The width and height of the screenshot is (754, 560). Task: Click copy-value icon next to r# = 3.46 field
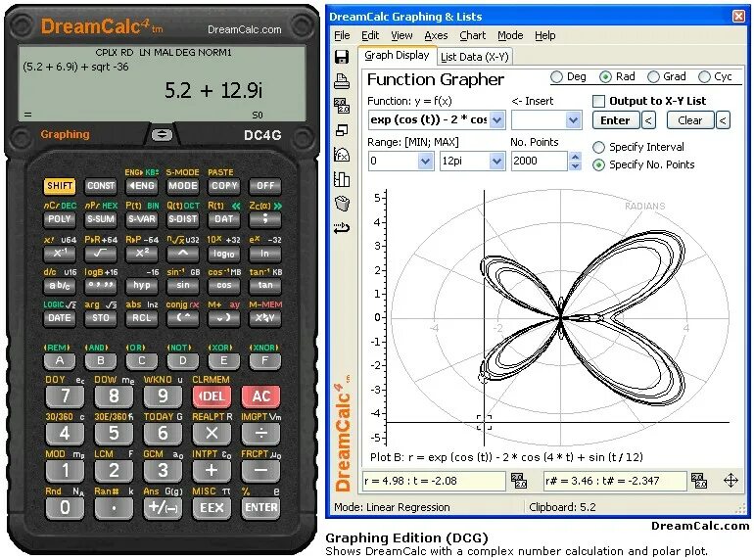(699, 480)
